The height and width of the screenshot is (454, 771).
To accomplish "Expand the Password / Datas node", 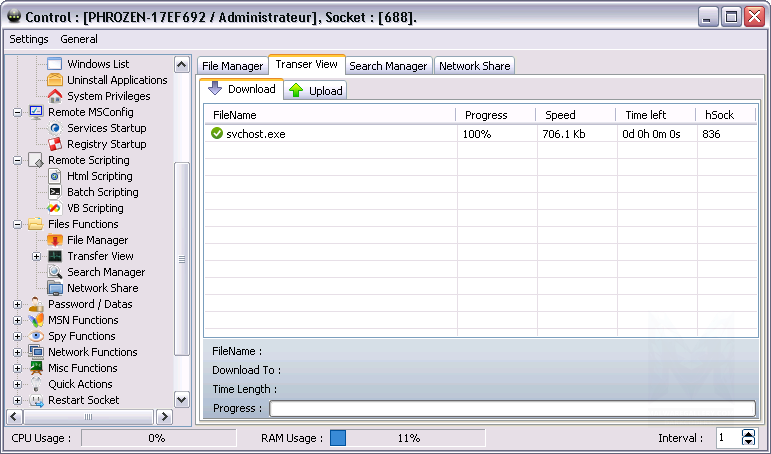I will click(x=17, y=304).
